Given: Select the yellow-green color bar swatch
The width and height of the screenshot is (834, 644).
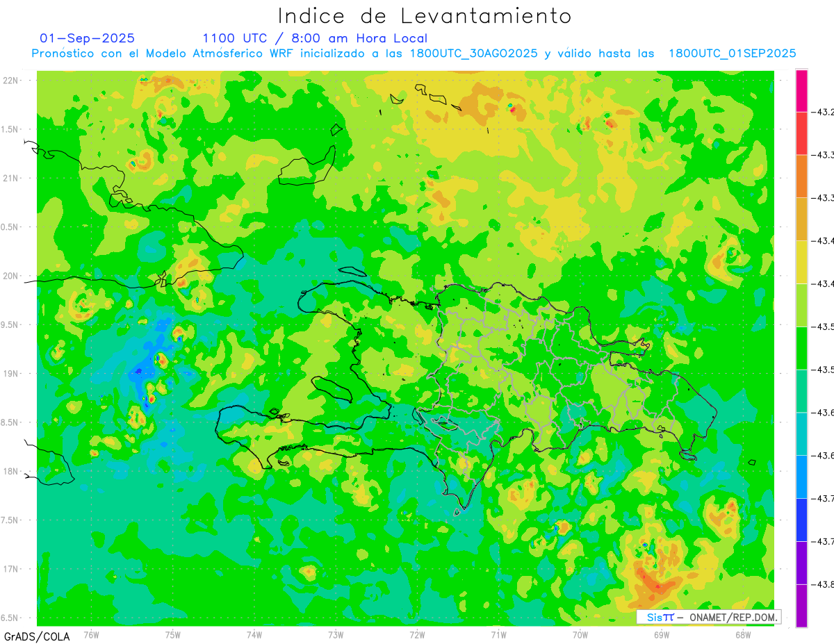Looking at the screenshot, I should coord(801,305).
